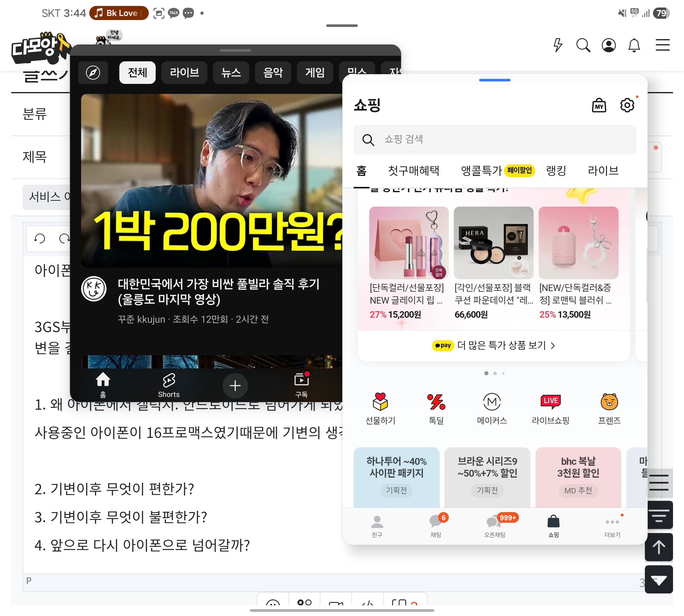Screen dimensions: 684x616
Task: Click the lightning bolt icon in 다모앙 header
Action: [558, 45]
